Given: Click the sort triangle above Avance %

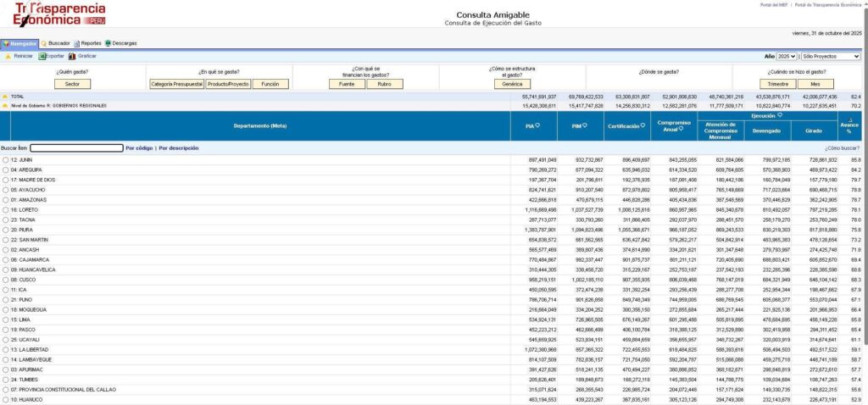Looking at the screenshot, I should (x=849, y=119).
